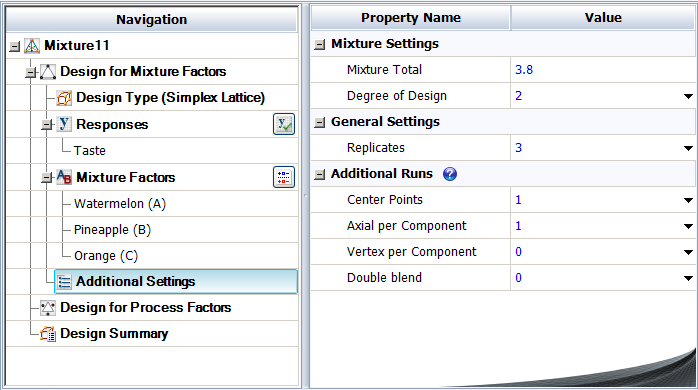Click the Degree of Design label

tap(397, 96)
